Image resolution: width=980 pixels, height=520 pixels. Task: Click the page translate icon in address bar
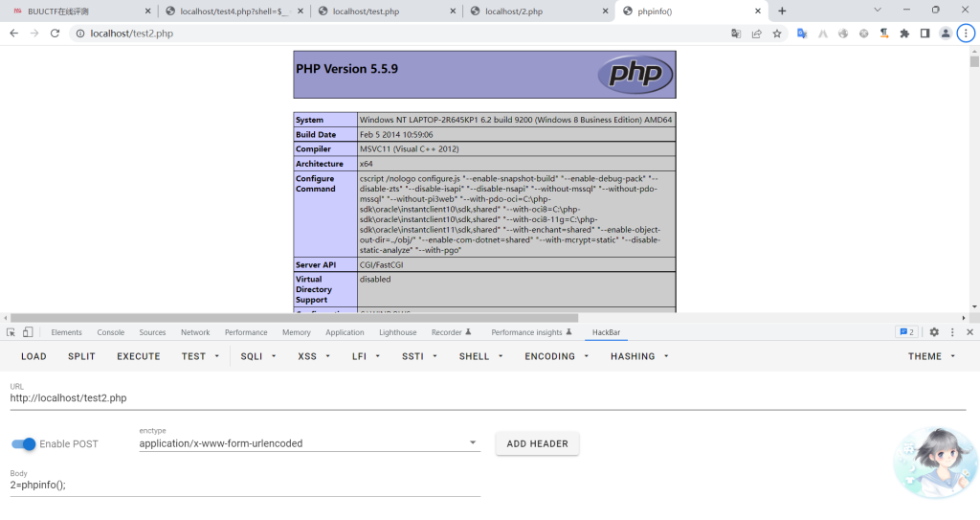coord(736,34)
